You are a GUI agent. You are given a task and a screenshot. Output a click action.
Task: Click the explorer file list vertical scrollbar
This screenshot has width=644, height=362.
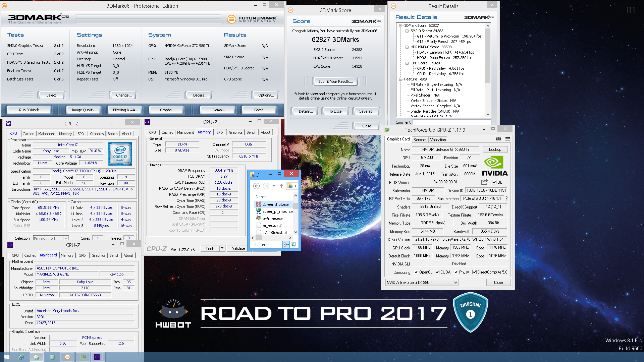[x=296, y=214]
